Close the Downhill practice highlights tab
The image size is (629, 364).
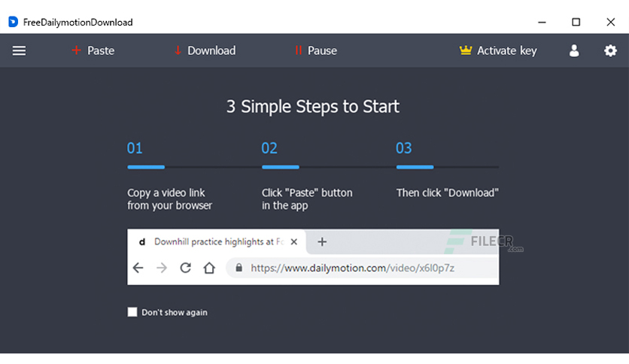click(x=294, y=241)
